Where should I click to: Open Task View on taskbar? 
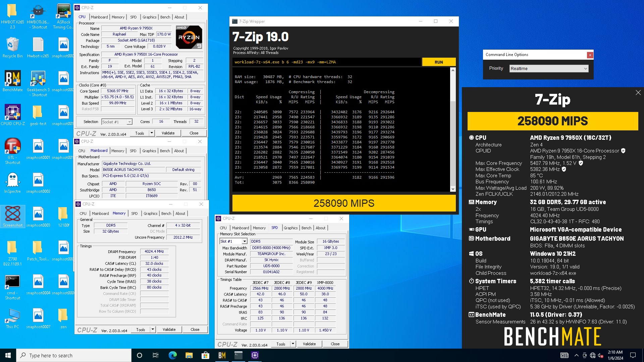click(x=155, y=355)
